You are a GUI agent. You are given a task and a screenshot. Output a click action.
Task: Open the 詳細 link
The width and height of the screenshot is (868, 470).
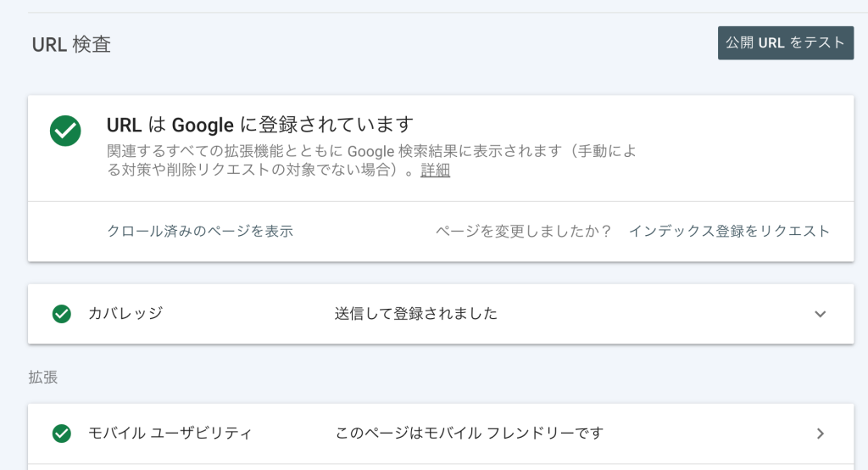coord(435,171)
